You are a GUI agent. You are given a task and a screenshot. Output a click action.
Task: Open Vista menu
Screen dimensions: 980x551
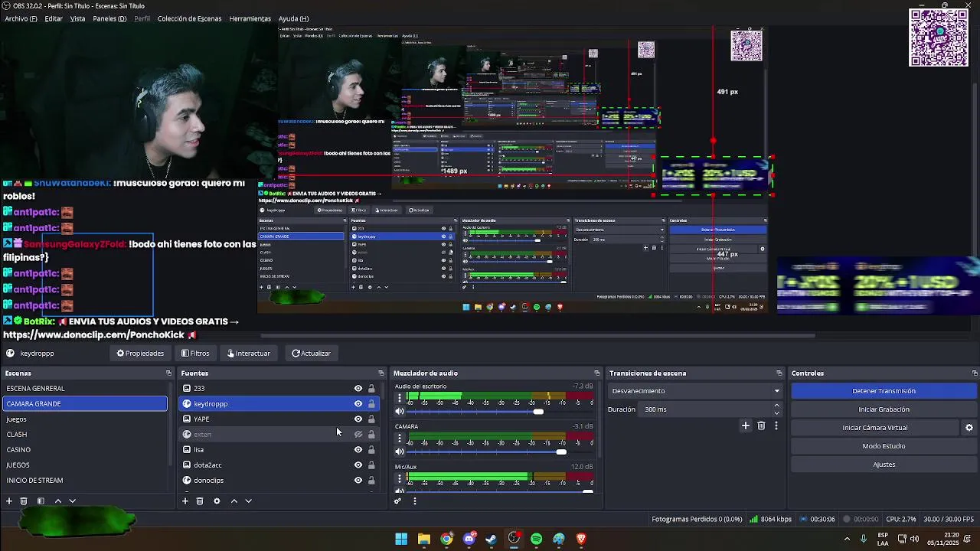[x=77, y=18]
